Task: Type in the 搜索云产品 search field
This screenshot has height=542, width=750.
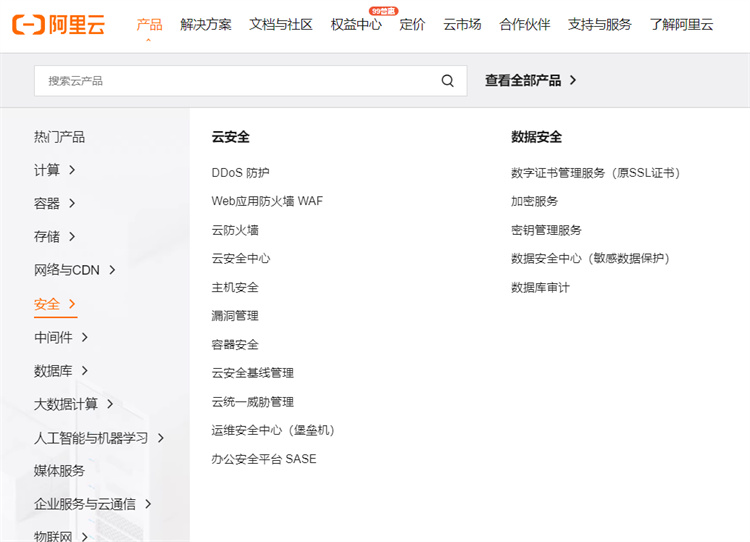Action: pos(235,81)
